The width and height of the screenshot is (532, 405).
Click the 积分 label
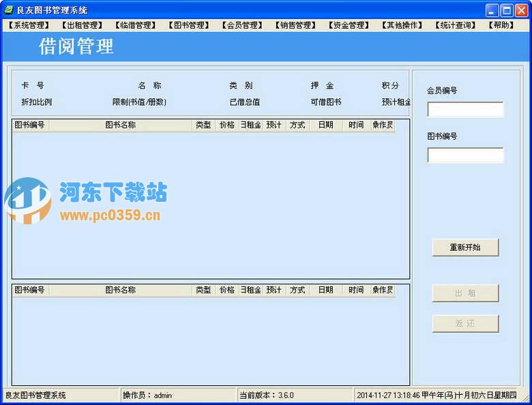pos(390,85)
